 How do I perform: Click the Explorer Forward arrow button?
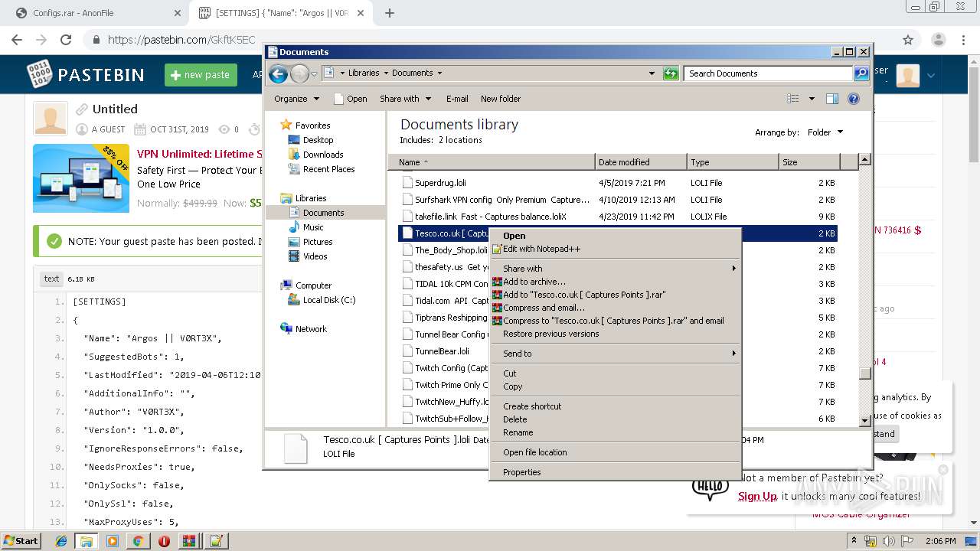[299, 73]
